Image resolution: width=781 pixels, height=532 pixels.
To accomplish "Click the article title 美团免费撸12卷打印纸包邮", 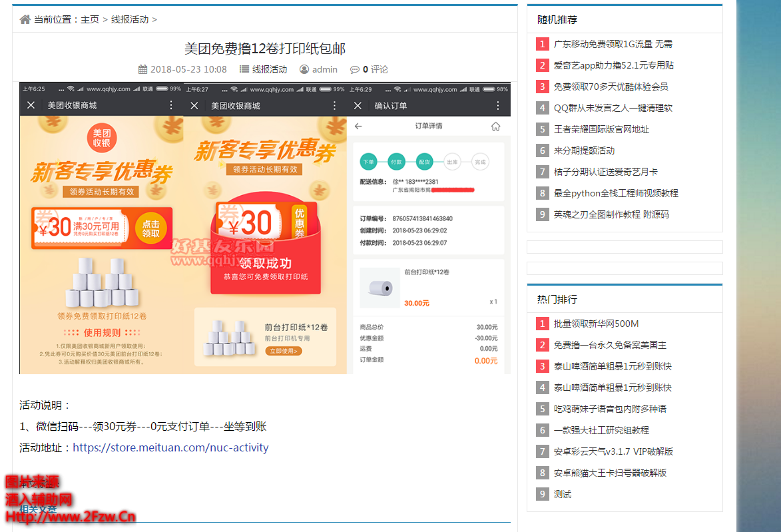I will 265,49.
